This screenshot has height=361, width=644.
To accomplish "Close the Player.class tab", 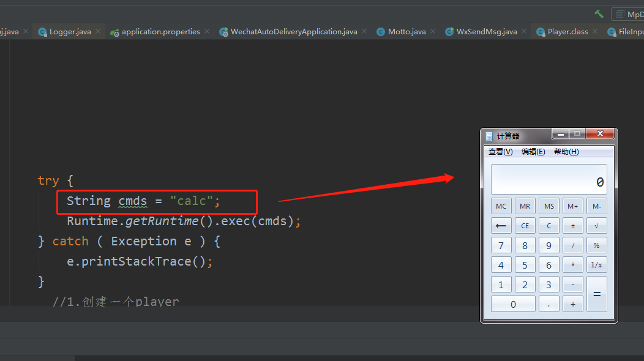I will pos(594,31).
